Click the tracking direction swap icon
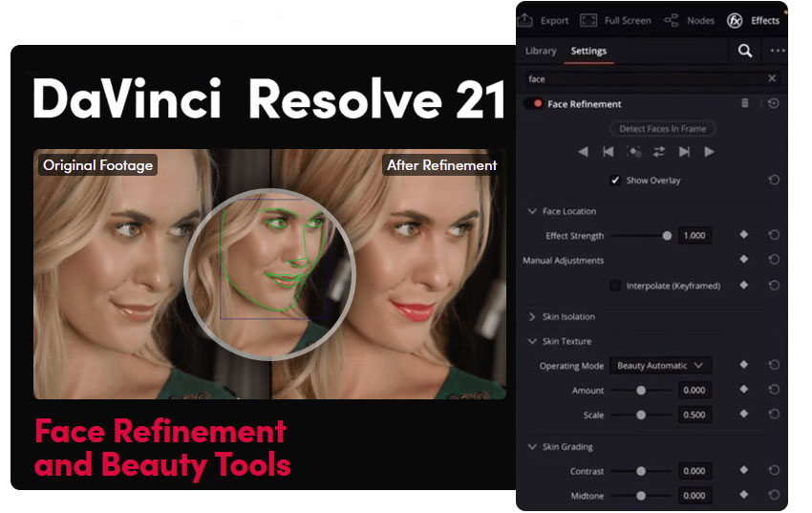812x513 pixels. 659,152
